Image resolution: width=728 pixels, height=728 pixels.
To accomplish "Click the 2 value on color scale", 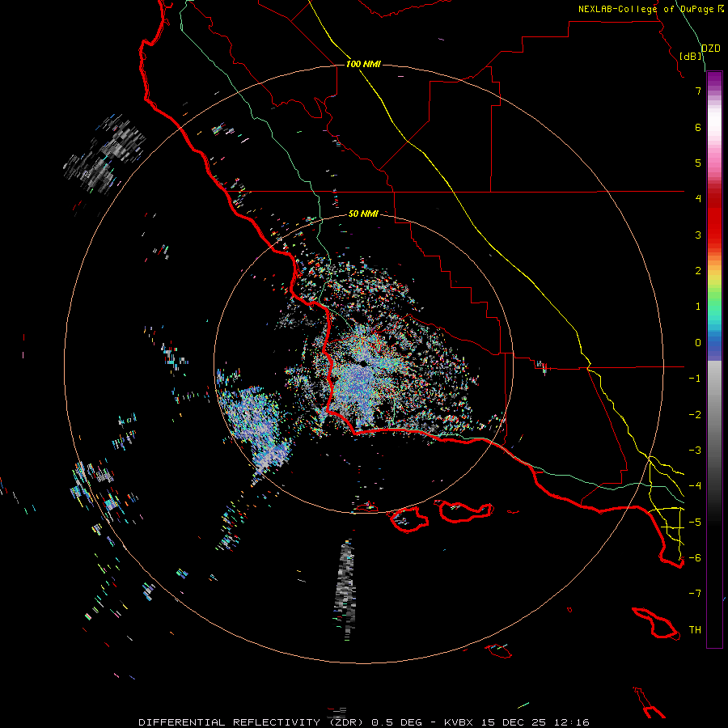I will (x=698, y=271).
